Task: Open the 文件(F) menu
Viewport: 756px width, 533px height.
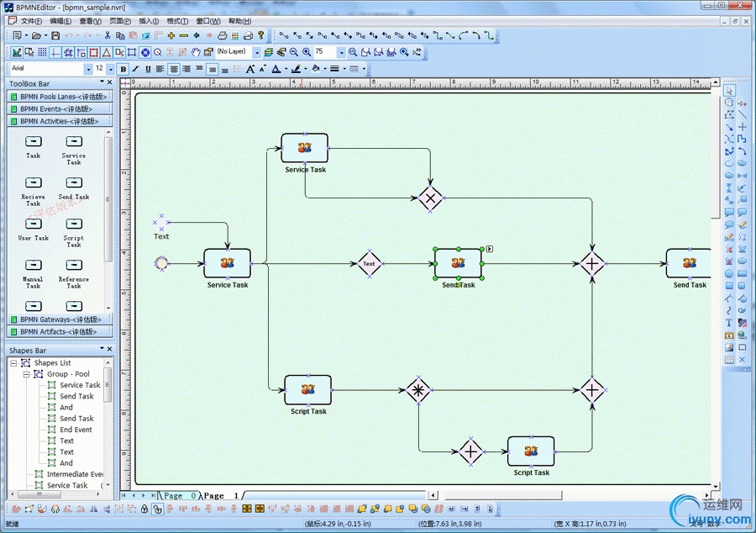Action: tap(31, 21)
